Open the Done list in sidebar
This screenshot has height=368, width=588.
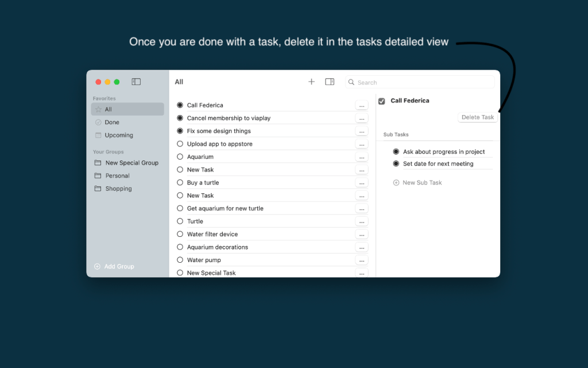pos(112,122)
